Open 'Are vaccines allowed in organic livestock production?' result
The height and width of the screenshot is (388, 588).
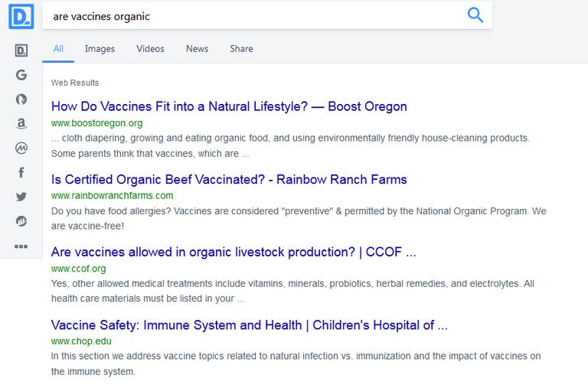point(234,253)
